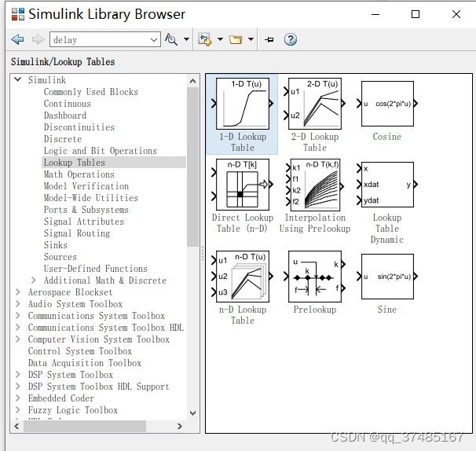Expand the DSP System Toolbox node
This screenshot has height=451, width=476.
click(x=18, y=375)
